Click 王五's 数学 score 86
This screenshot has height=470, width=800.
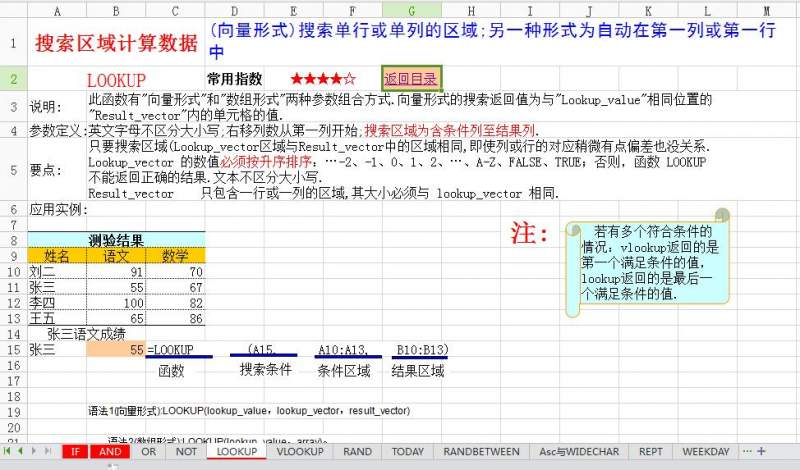(x=175, y=319)
